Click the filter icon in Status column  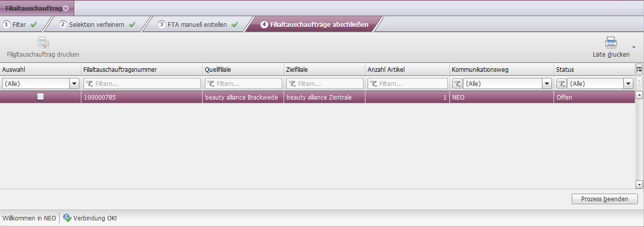(561, 84)
